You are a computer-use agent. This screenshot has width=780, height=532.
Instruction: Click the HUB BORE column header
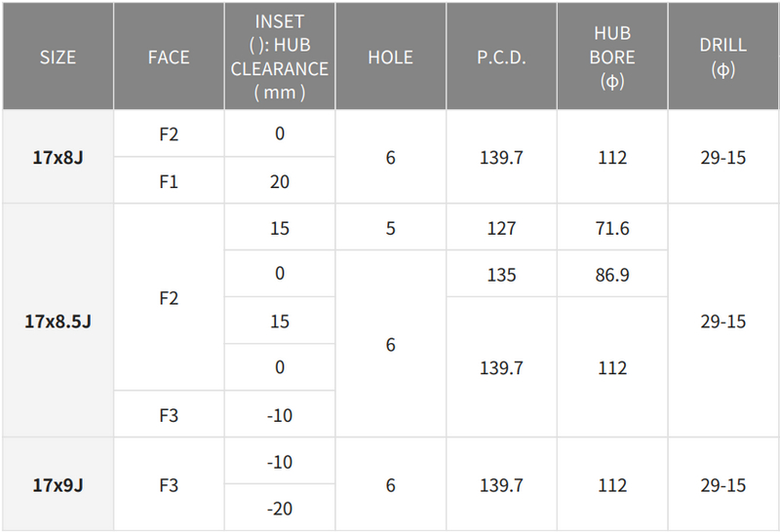point(612,57)
